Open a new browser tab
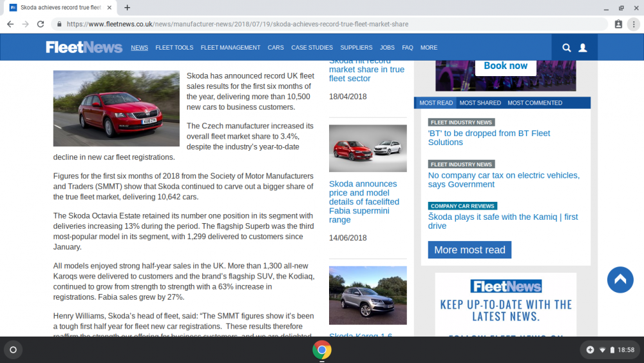 tap(128, 7)
